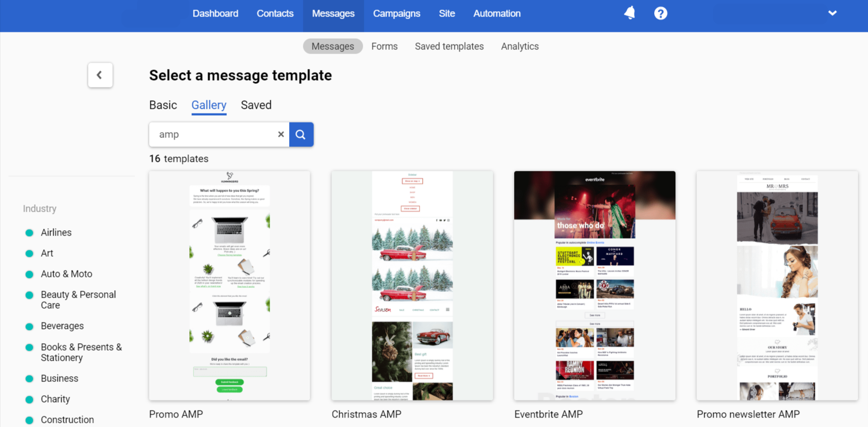Open the Campaigns menu
The width and height of the screenshot is (868, 427).
pyautogui.click(x=396, y=14)
